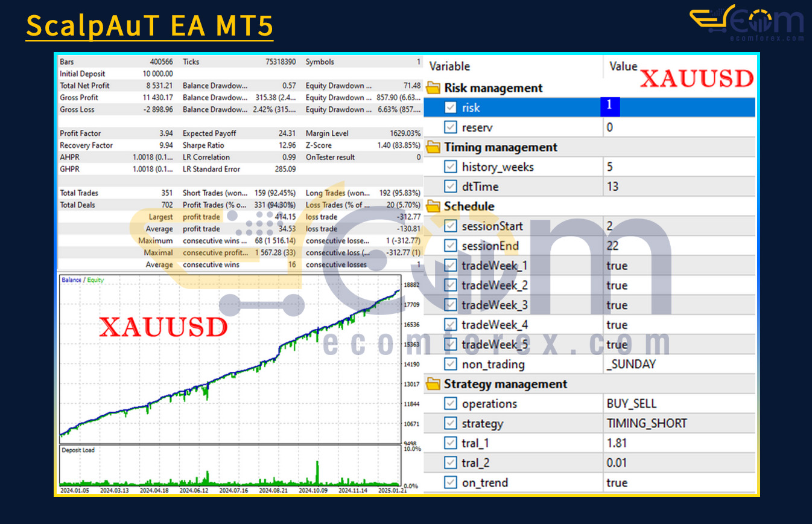
Task: Toggle the tradeWeek_1 checkbox
Action: pos(451,266)
